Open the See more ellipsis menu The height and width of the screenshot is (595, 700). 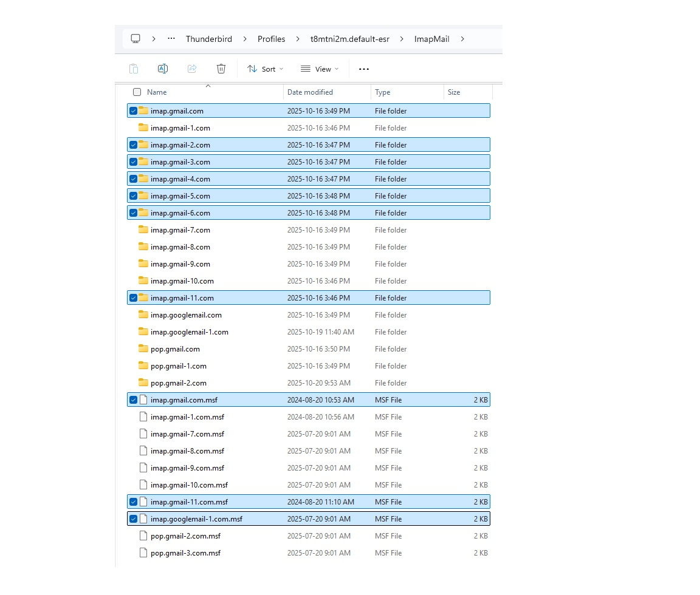click(364, 69)
